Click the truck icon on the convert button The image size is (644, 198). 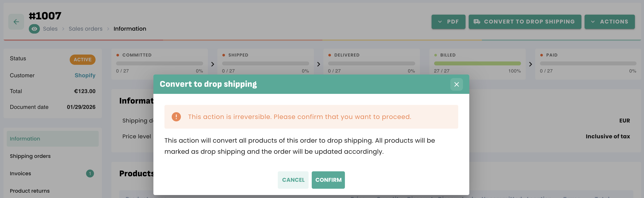[477, 22]
